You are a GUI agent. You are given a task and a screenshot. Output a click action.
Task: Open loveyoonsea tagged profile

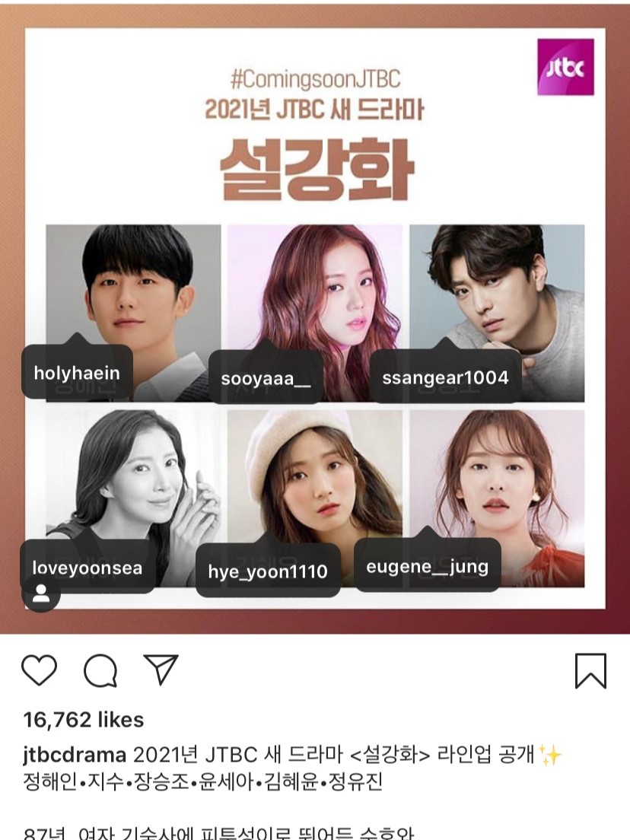tap(87, 568)
